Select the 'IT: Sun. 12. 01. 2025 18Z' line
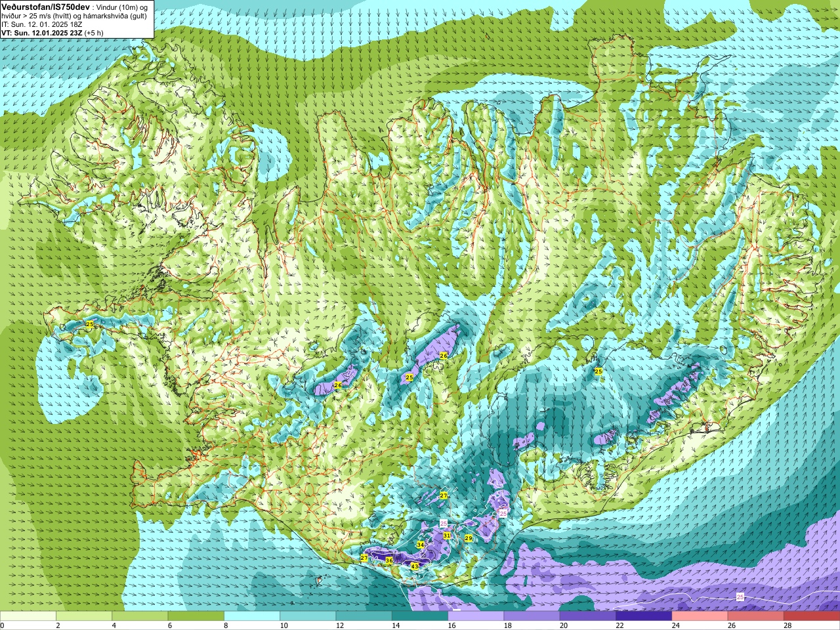Image resolution: width=840 pixels, height=630 pixels. point(40,24)
